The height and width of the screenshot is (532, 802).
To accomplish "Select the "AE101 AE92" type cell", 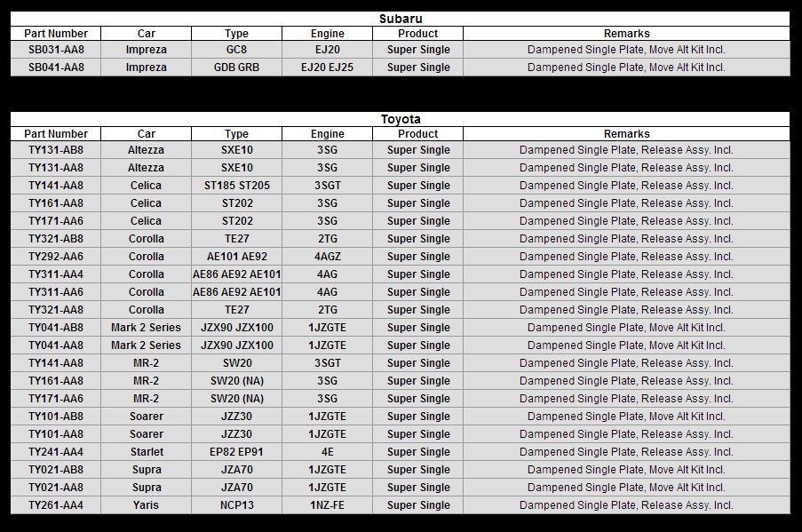I will pyautogui.click(x=236, y=257).
